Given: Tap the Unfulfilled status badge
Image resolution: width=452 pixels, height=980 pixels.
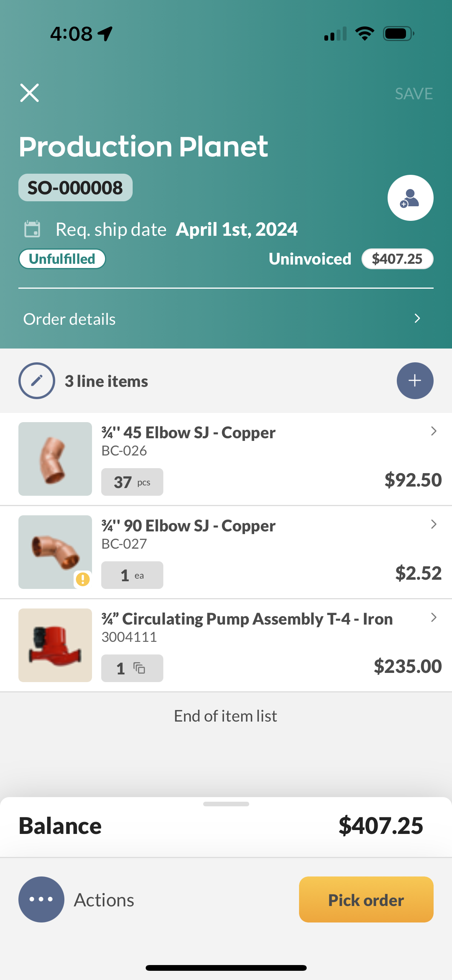Looking at the screenshot, I should coord(62,259).
